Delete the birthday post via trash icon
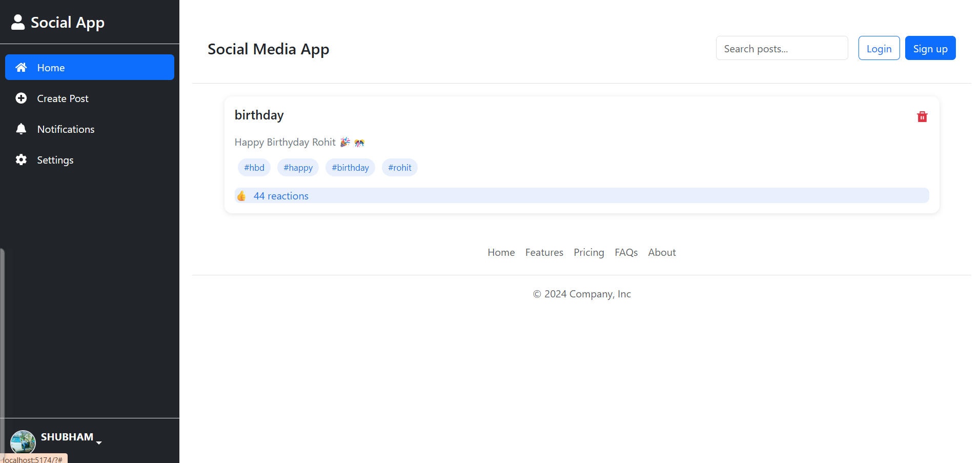 pos(922,116)
